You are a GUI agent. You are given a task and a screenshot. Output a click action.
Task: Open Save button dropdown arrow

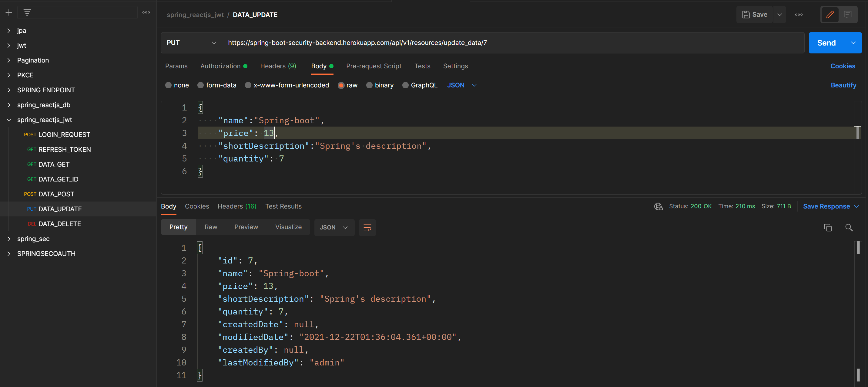[780, 15]
